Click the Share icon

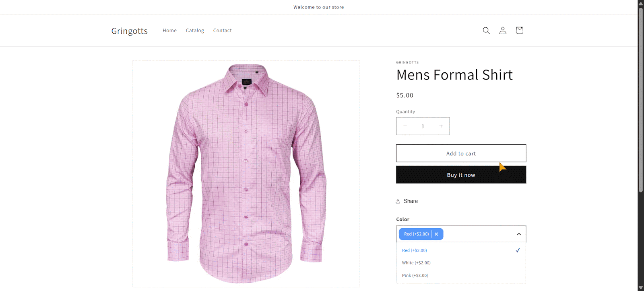398,201
